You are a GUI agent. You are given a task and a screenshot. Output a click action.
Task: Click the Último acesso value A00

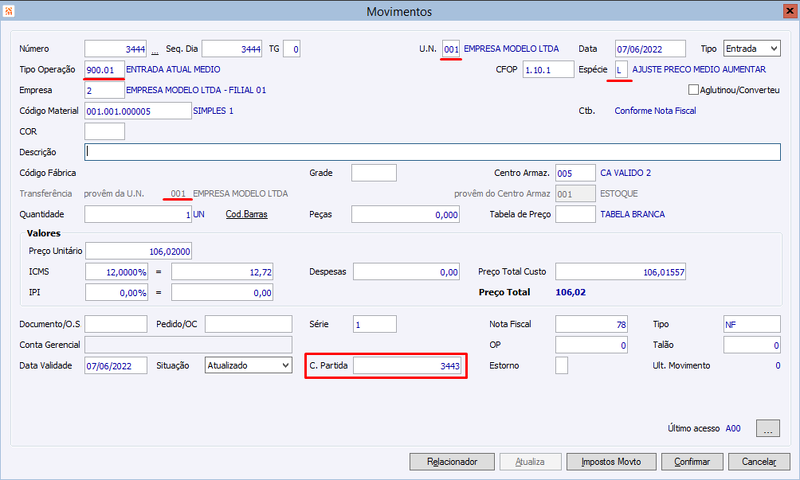733,428
